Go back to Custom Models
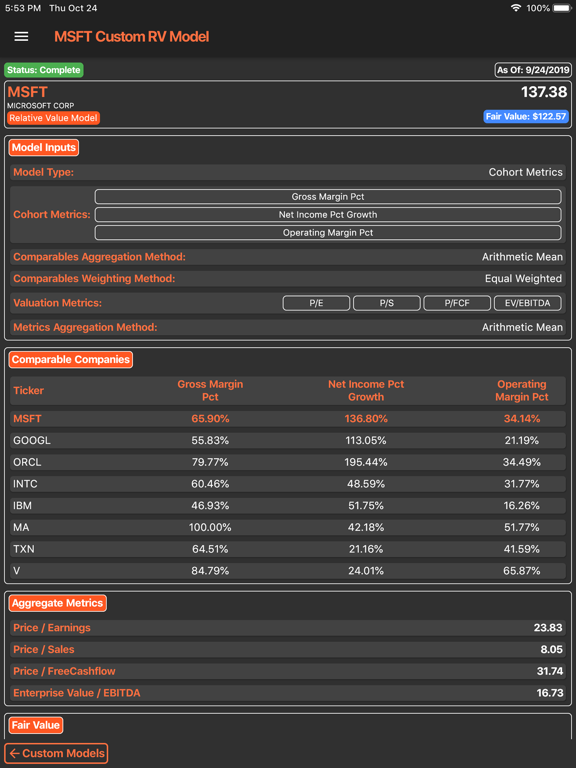This screenshot has width=576, height=768. [x=56, y=753]
